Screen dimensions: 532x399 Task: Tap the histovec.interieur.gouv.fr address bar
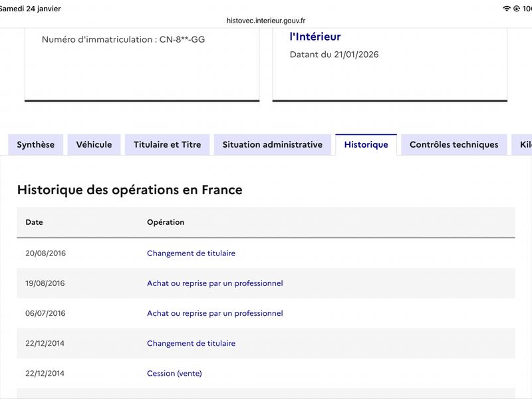click(x=266, y=21)
